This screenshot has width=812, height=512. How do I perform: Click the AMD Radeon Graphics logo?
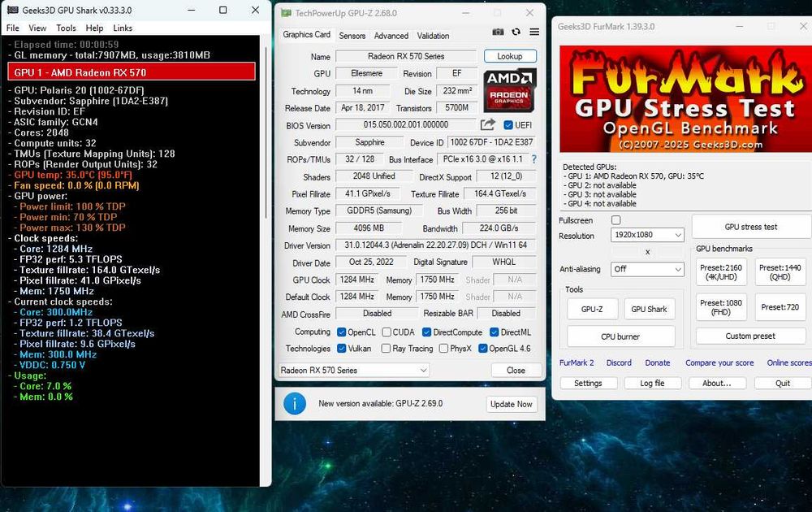[x=510, y=90]
